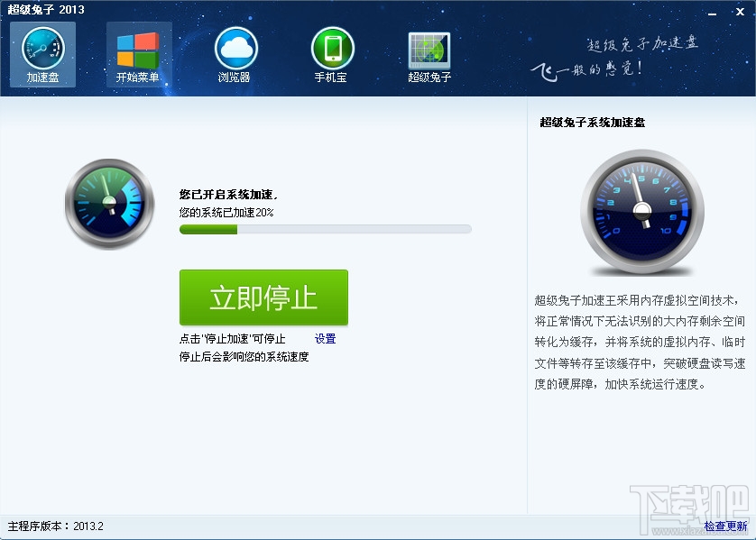
Task: Click the 主程序版本：2013.2 status text
Action: tap(55, 526)
